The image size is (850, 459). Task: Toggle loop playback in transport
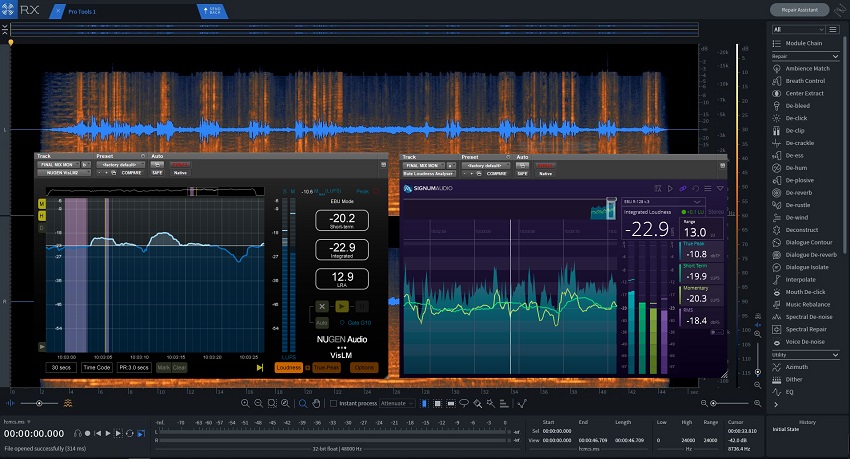pos(130,434)
